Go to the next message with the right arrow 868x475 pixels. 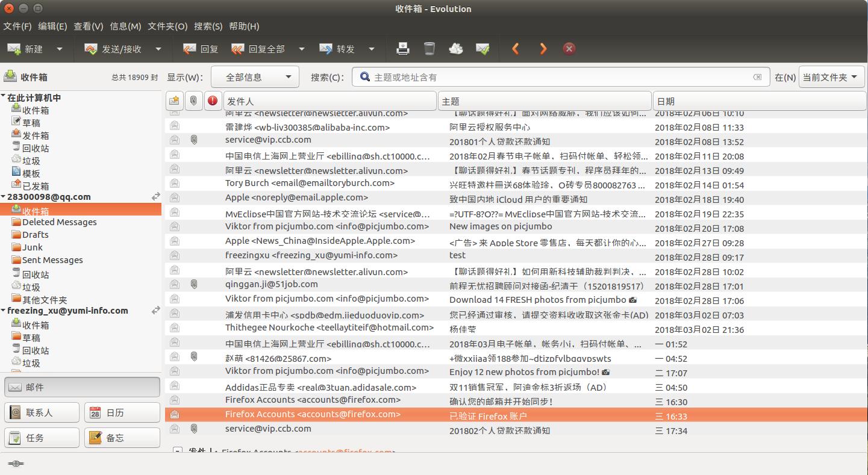point(542,48)
